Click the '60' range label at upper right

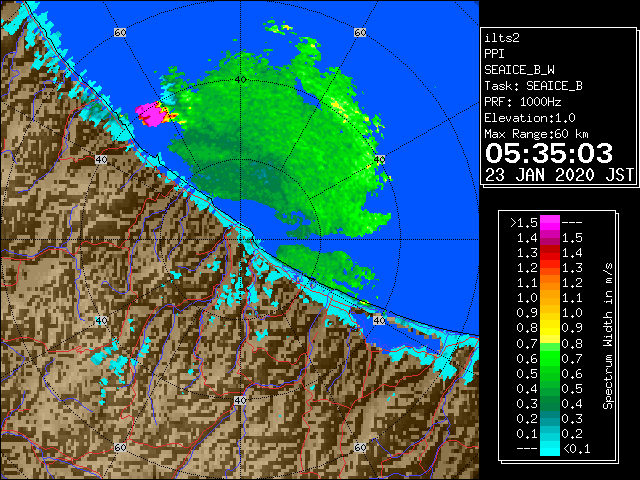tap(360, 32)
